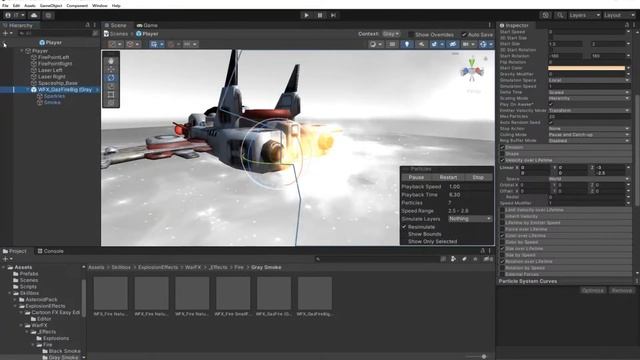This screenshot has width=640, height=360.
Task: Toggle Show Only Selected option
Action: pos(432,242)
